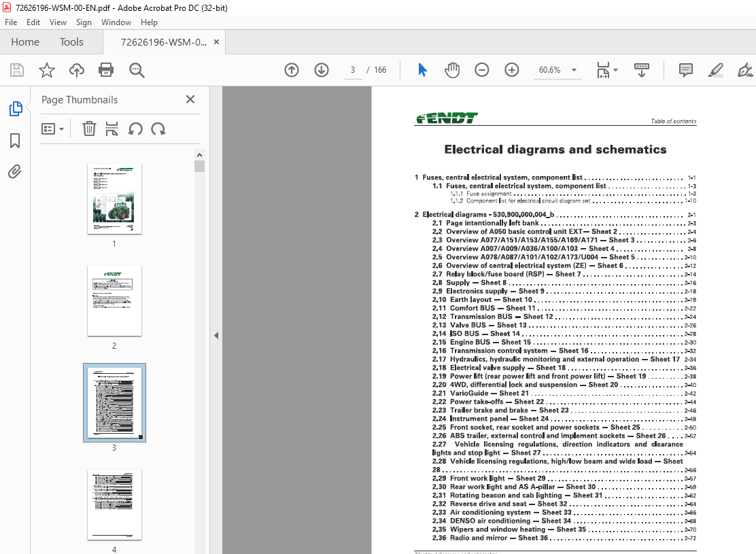Viewport: 756px width, 554px height.
Task: Rotate page counterclockwise
Action: click(135, 129)
